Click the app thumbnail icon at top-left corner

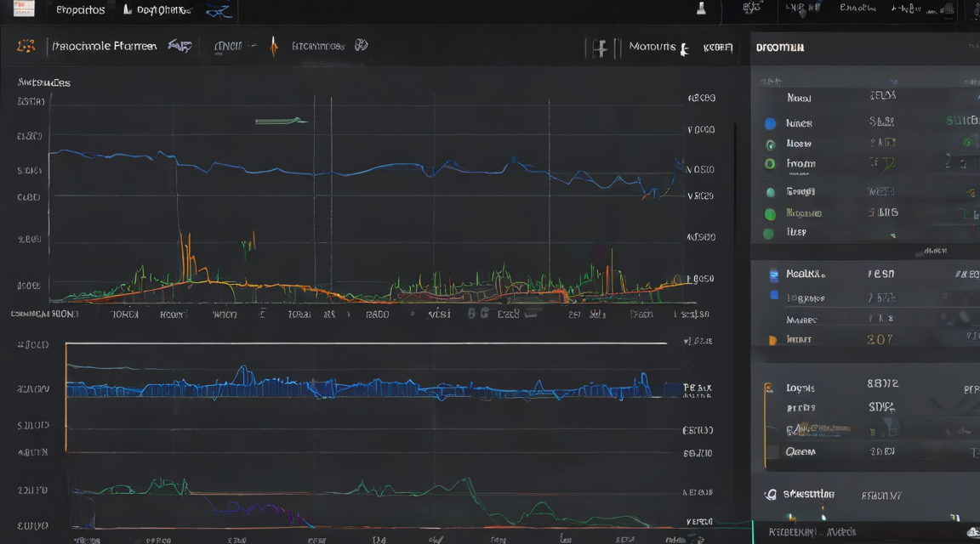tap(24, 8)
